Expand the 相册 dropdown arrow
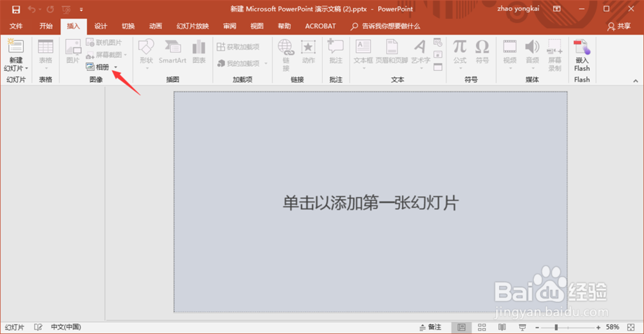Image resolution: width=644 pixels, height=334 pixels. (x=116, y=68)
